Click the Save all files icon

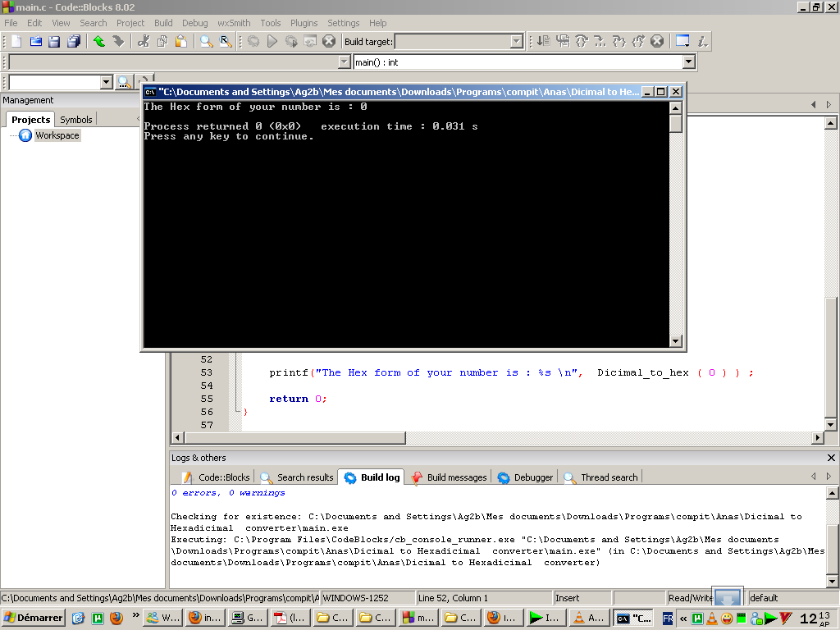point(73,41)
